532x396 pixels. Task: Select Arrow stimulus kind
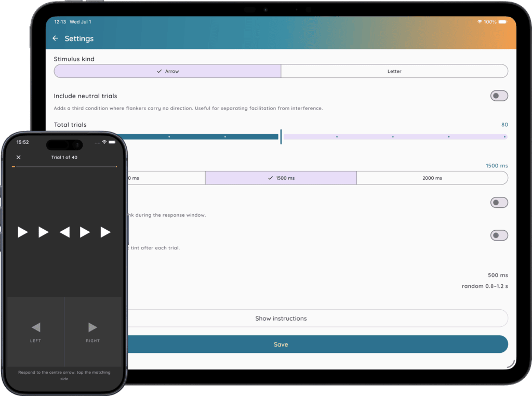168,71
